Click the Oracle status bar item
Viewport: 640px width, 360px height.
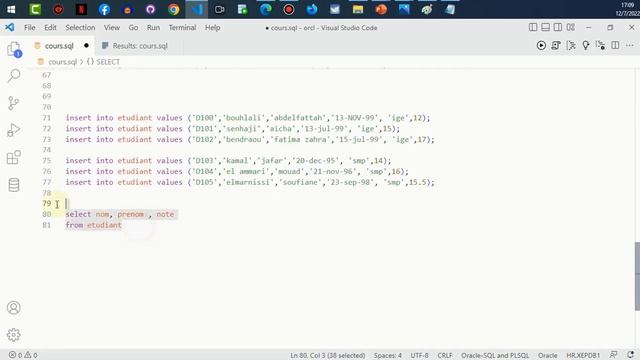[x=547, y=356]
